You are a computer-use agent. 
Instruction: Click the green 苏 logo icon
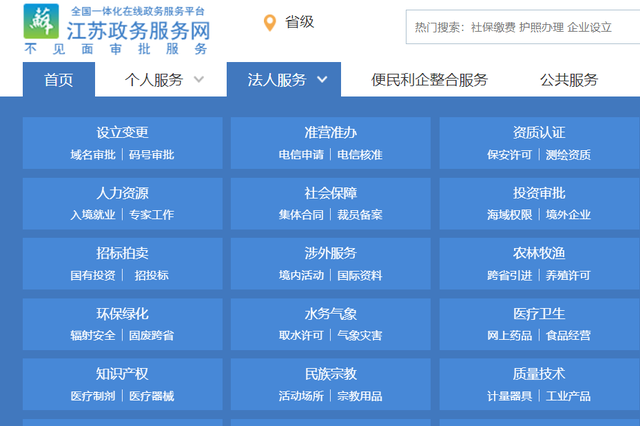coord(41,21)
